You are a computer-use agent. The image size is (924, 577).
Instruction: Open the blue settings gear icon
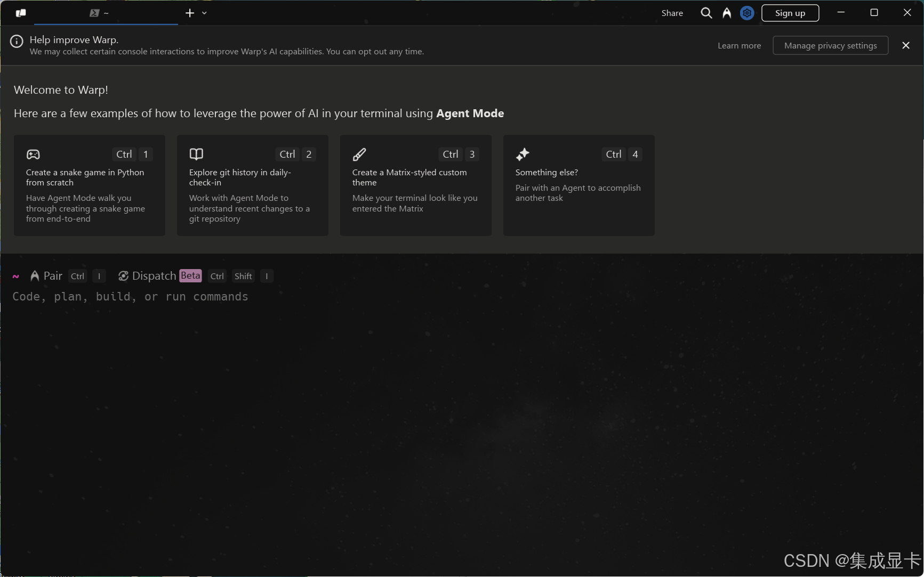(747, 13)
